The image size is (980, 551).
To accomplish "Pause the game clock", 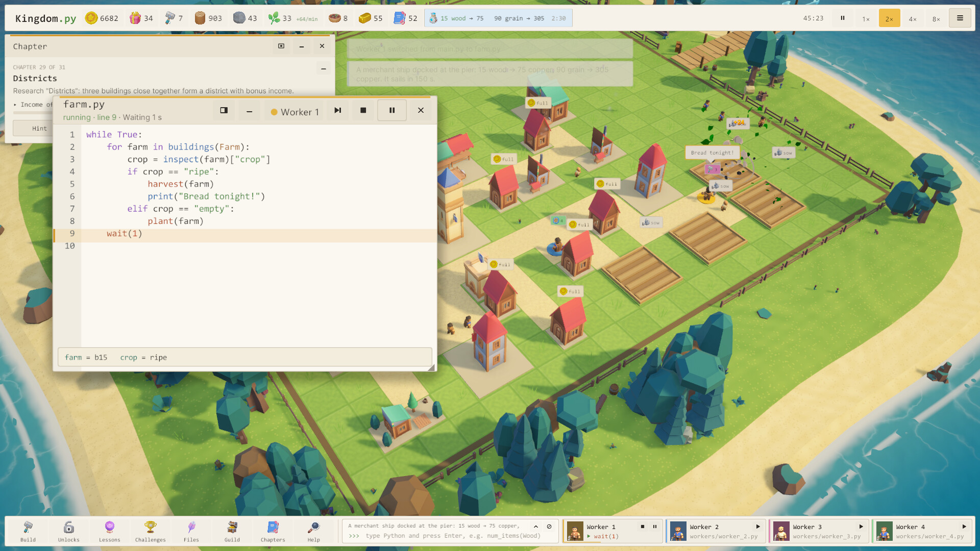I will [x=843, y=18].
